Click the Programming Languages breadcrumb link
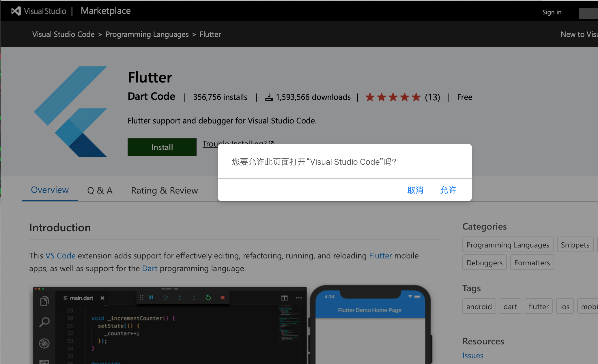This screenshot has height=364, width=598. [x=147, y=35]
